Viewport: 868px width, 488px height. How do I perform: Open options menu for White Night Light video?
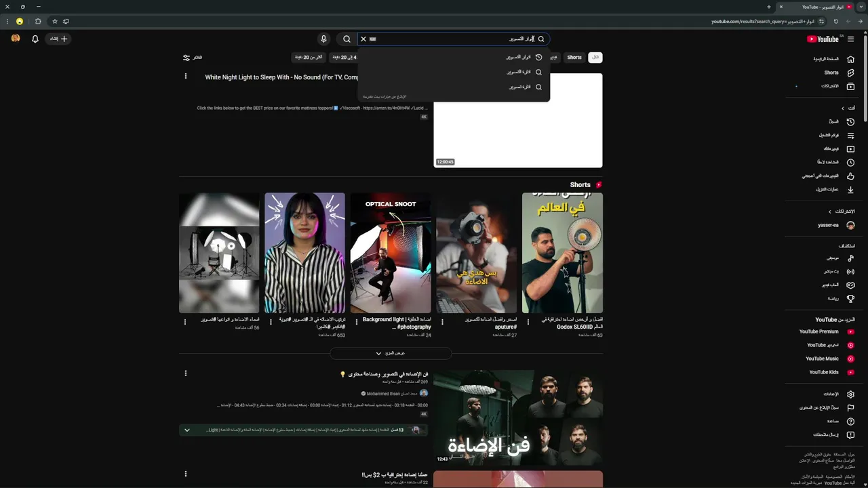185,76
